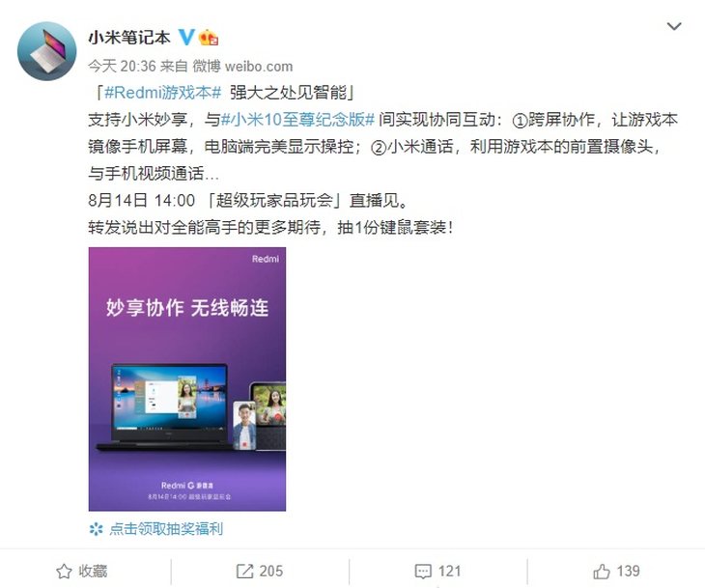
Task: Open the 小米笔记本 profile avatar
Action: point(46,51)
